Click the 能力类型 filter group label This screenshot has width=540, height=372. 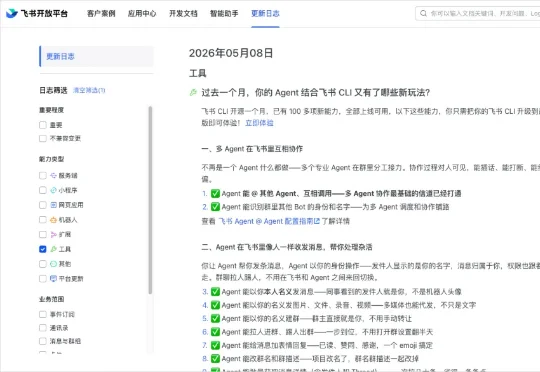51,159
